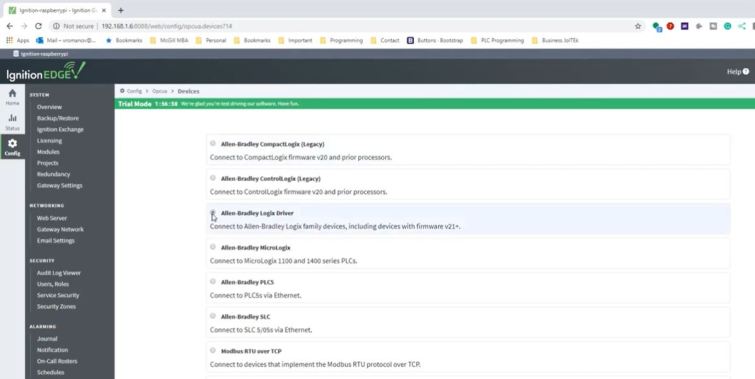This screenshot has height=379, width=755.
Task: Click Config in the breadcrumb
Action: pos(134,91)
